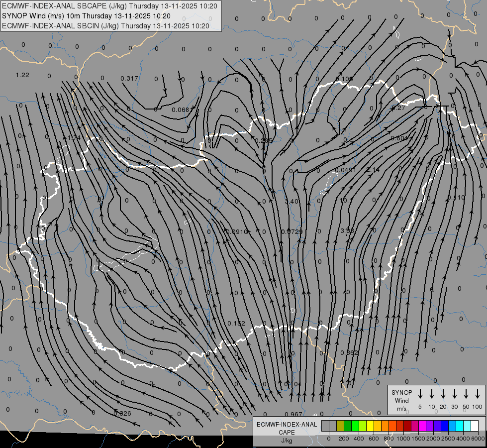The height and width of the screenshot is (448, 487).
Task: Click the 4000 tick label on CAPE scale
Action: point(463,439)
